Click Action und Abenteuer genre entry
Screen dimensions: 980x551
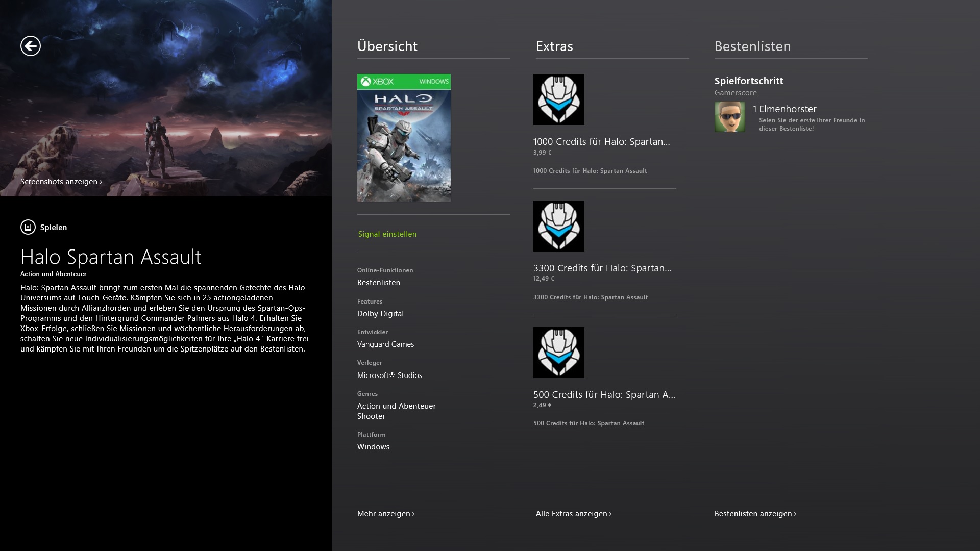397,406
